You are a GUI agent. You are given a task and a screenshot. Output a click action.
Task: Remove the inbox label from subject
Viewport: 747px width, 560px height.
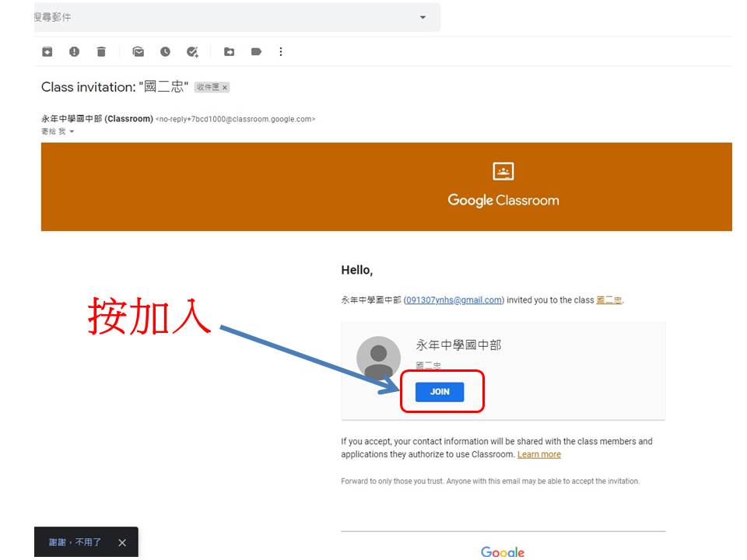(x=225, y=88)
